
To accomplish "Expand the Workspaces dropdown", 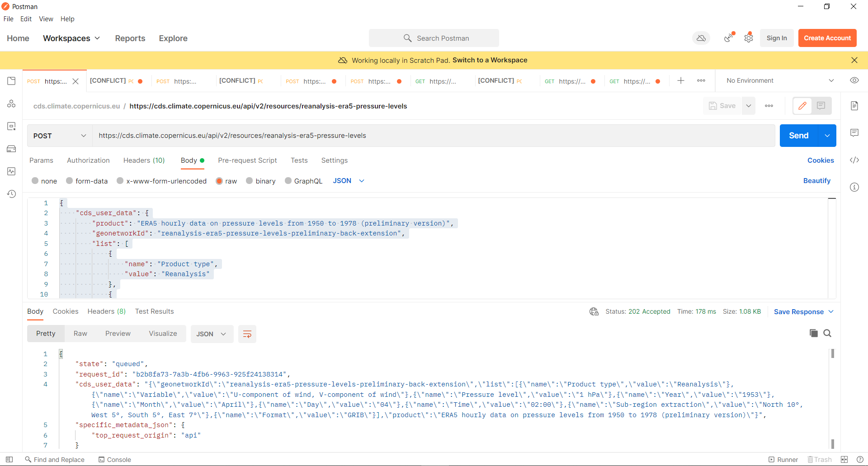I will [x=71, y=38].
